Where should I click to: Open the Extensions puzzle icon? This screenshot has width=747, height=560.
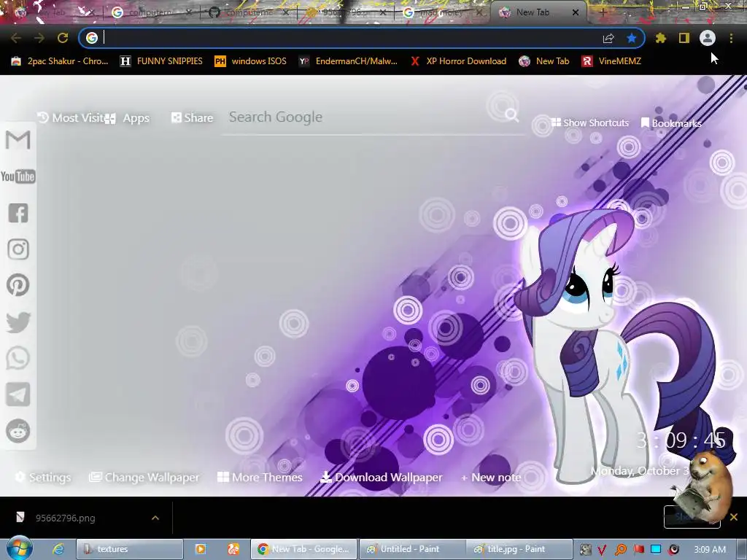[x=661, y=38]
